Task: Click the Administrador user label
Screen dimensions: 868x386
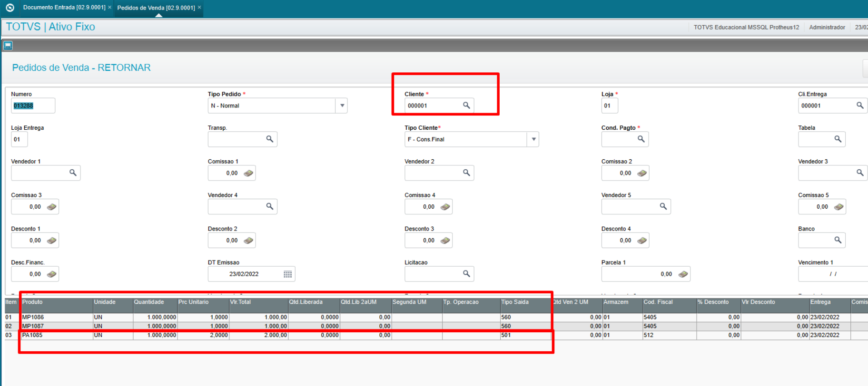Action: [827, 27]
